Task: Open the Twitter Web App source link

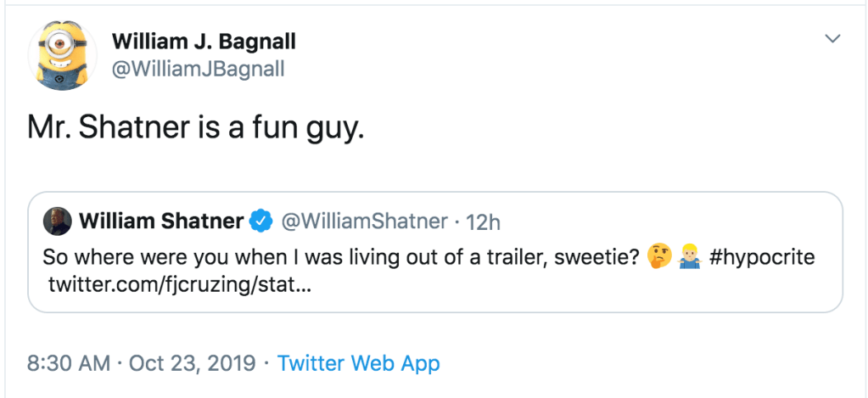Action: 358,364
